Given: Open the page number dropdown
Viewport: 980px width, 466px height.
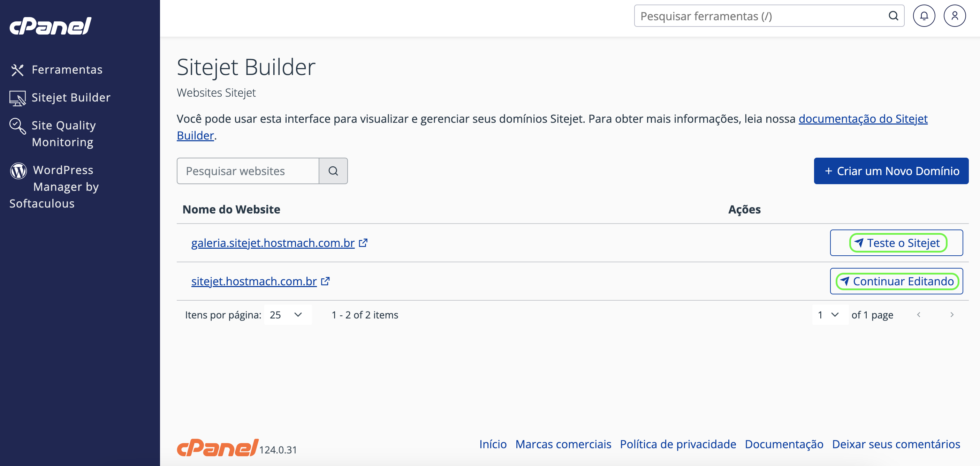Looking at the screenshot, I should 830,315.
